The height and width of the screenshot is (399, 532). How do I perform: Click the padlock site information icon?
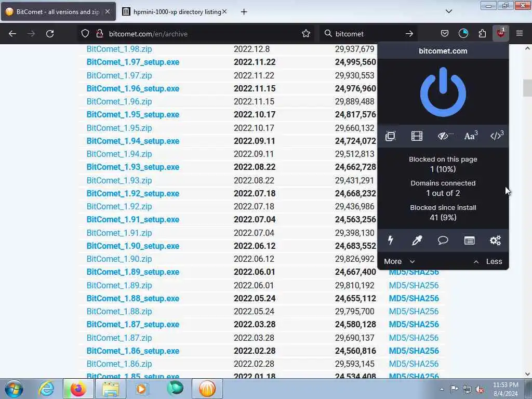coord(100,33)
